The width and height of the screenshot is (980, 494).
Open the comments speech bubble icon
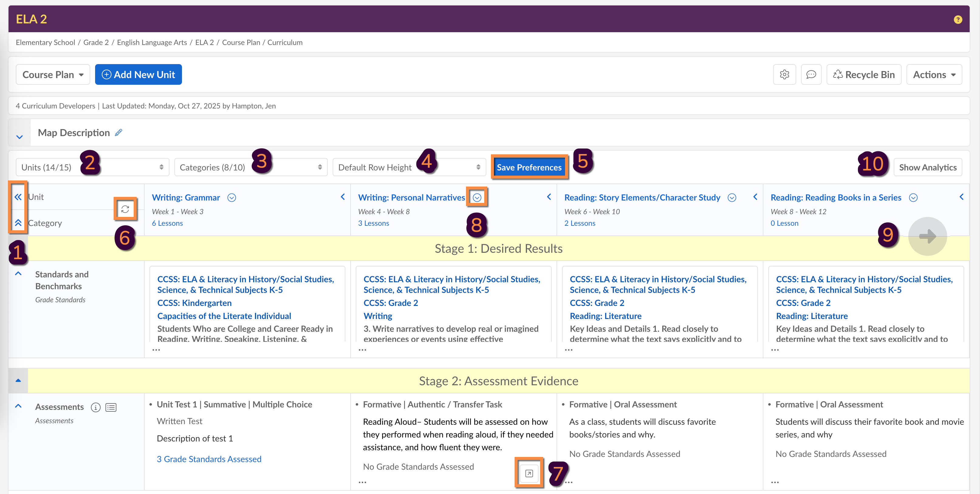coord(811,75)
